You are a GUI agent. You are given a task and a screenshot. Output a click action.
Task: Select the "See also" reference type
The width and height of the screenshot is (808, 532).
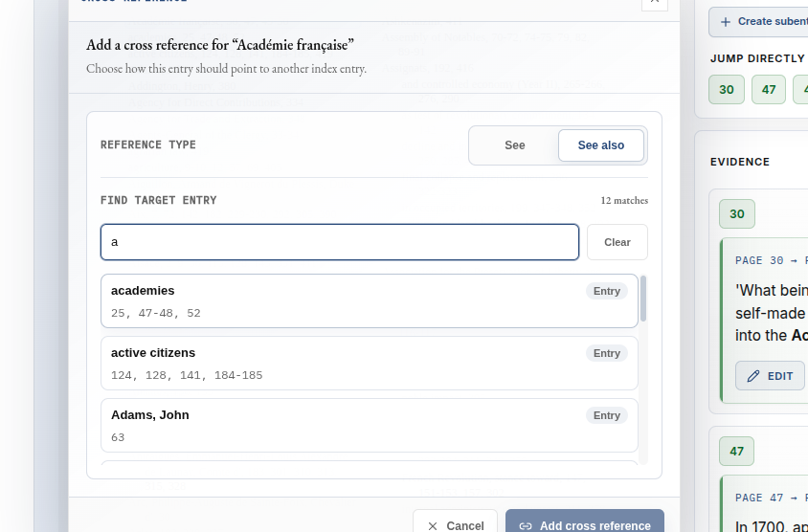click(x=601, y=145)
